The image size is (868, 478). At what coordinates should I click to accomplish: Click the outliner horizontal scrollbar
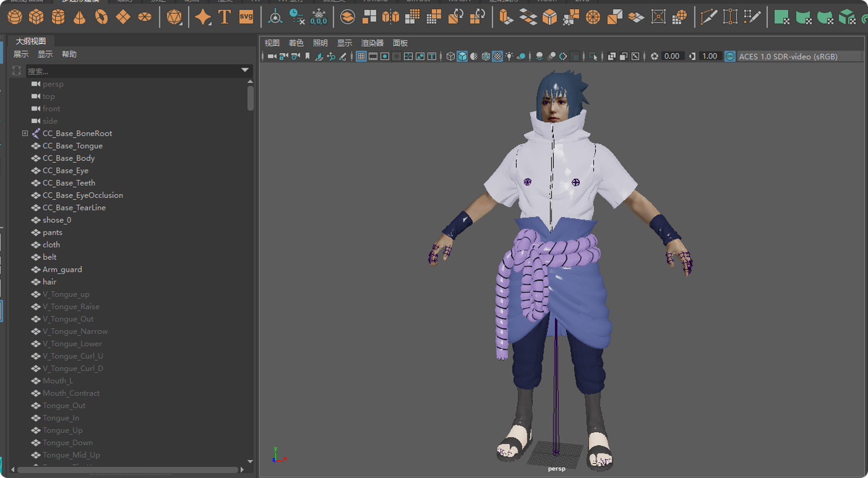127,470
